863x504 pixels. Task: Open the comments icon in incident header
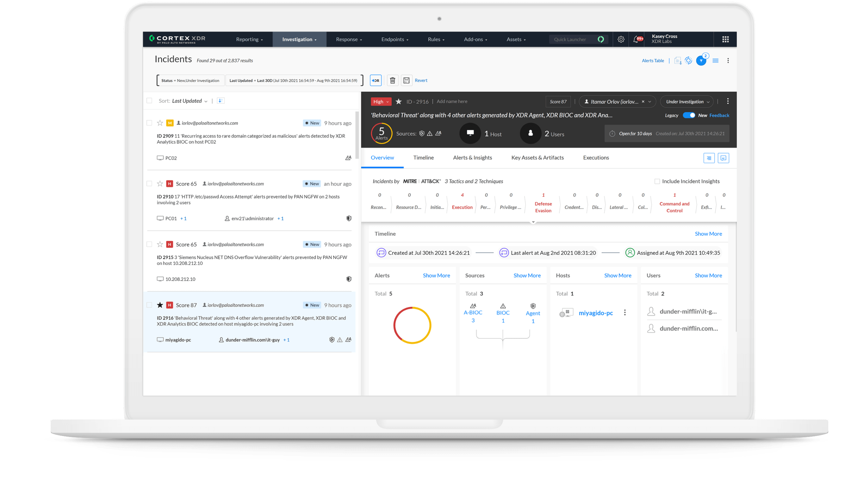click(x=723, y=158)
